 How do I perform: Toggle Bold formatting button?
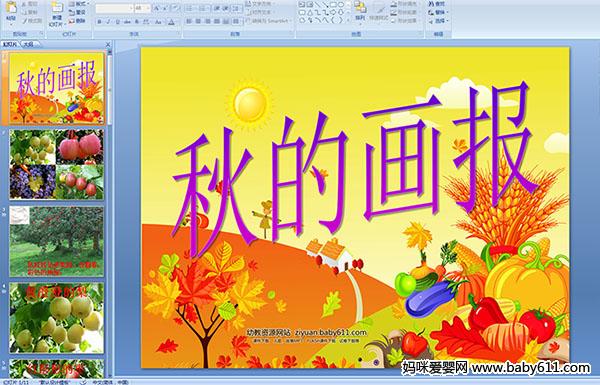point(99,22)
